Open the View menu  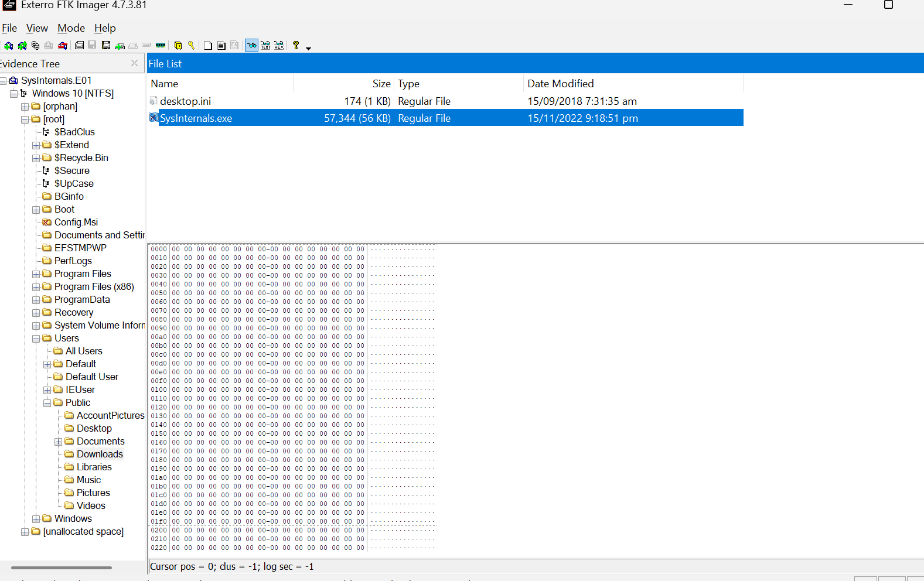[x=37, y=28]
